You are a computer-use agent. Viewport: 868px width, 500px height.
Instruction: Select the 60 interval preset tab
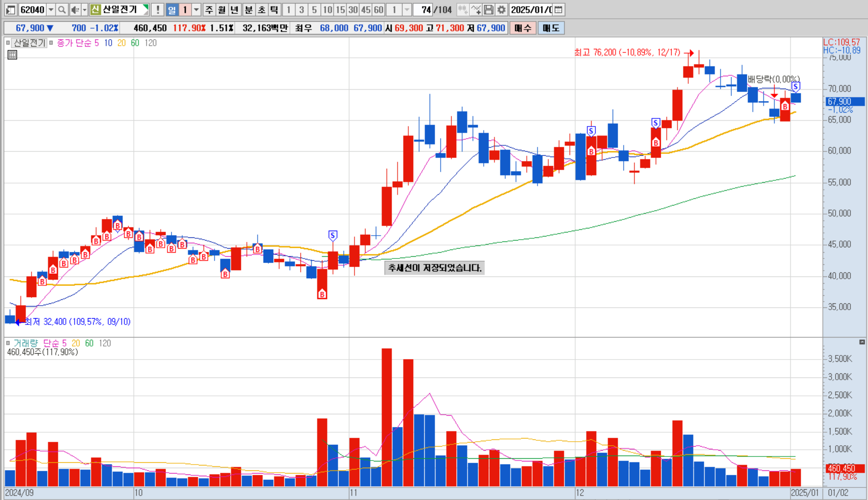tap(379, 10)
